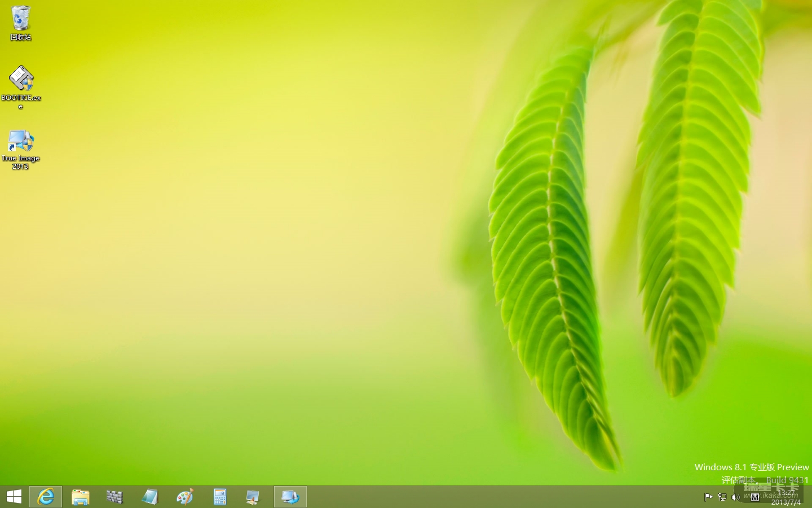Open Internet Explorer from the taskbar
This screenshot has height=508, width=812.
click(46, 497)
